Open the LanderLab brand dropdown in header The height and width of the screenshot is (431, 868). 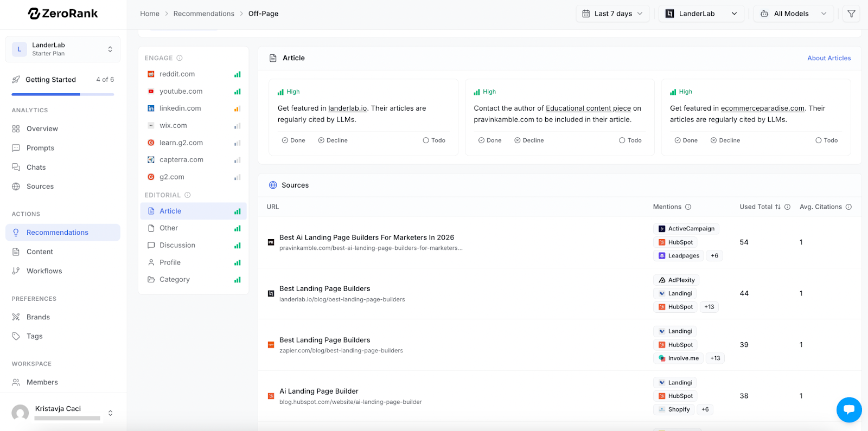702,14
